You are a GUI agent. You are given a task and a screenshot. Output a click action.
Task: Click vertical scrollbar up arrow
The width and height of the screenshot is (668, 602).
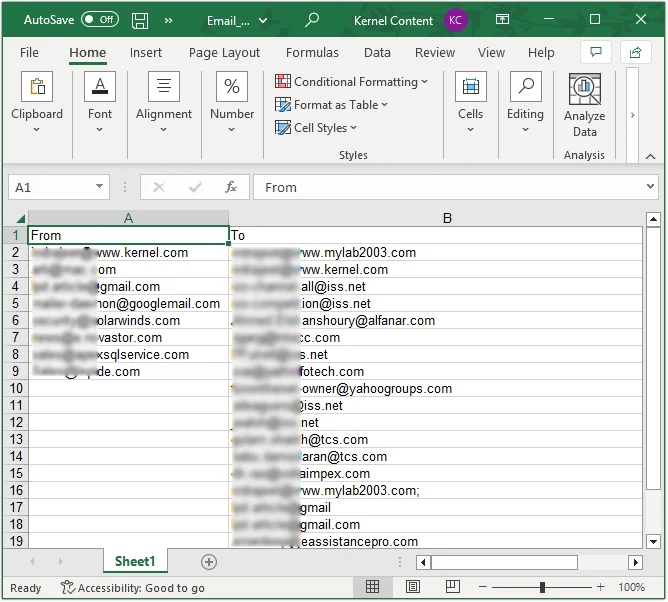coord(653,220)
